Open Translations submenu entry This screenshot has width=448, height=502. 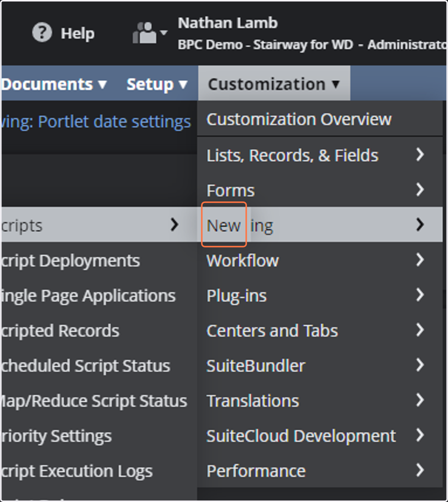pos(320,400)
